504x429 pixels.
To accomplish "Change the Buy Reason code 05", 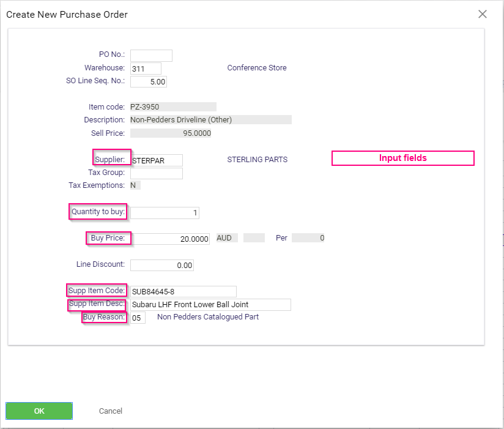I will coord(138,318).
